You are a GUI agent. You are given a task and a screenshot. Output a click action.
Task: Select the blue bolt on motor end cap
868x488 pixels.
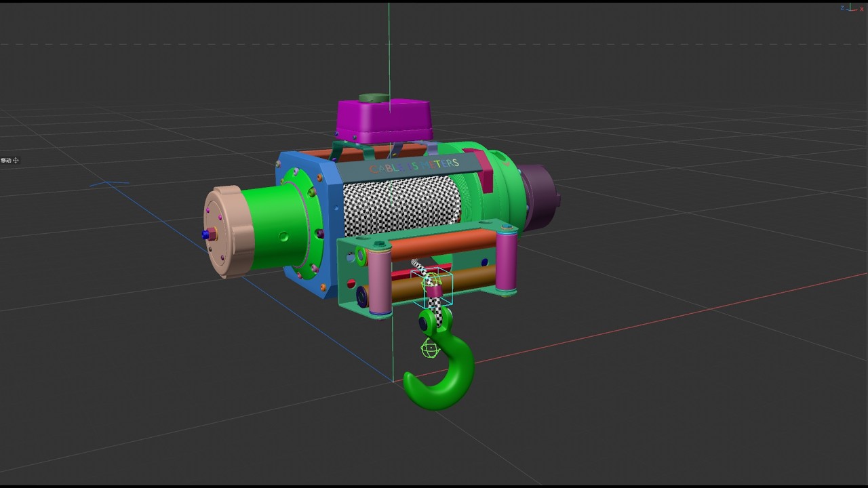point(206,235)
